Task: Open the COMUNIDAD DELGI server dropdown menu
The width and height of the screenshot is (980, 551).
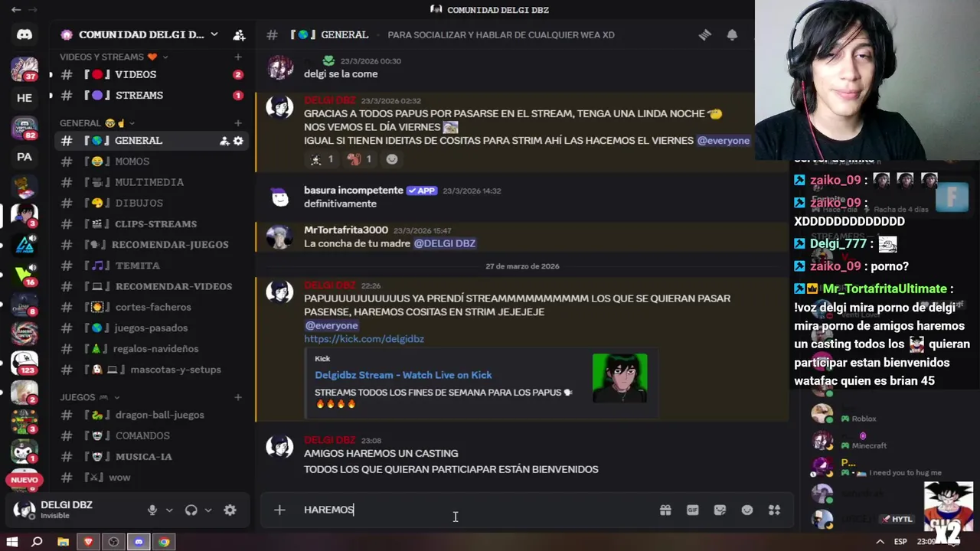Action: [x=214, y=34]
